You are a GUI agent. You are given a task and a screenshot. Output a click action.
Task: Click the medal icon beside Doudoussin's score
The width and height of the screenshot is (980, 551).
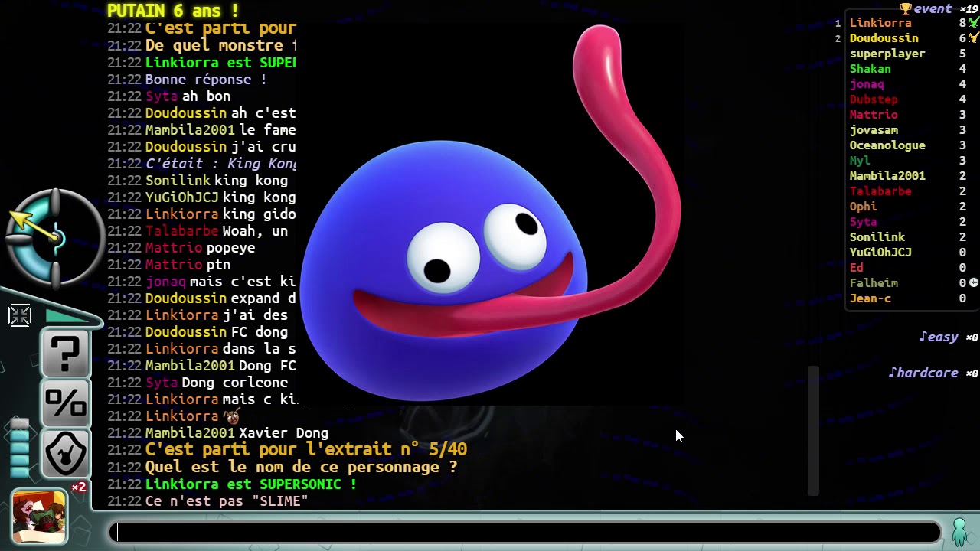[974, 38]
